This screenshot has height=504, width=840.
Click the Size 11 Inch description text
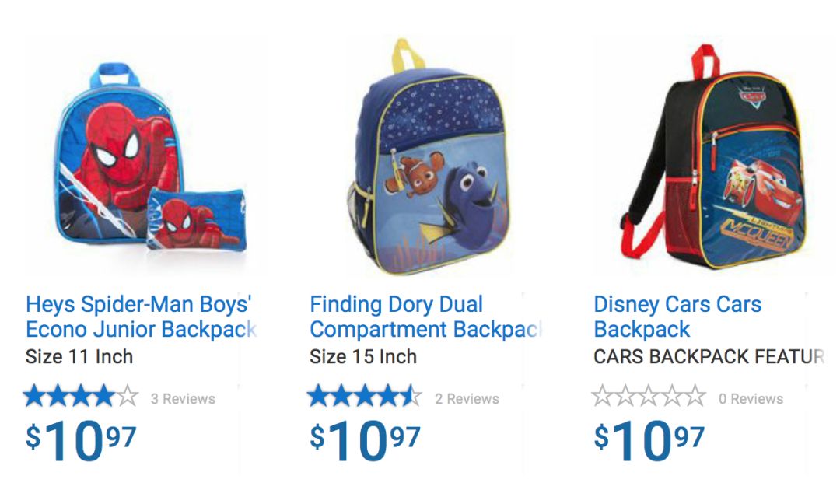79,357
